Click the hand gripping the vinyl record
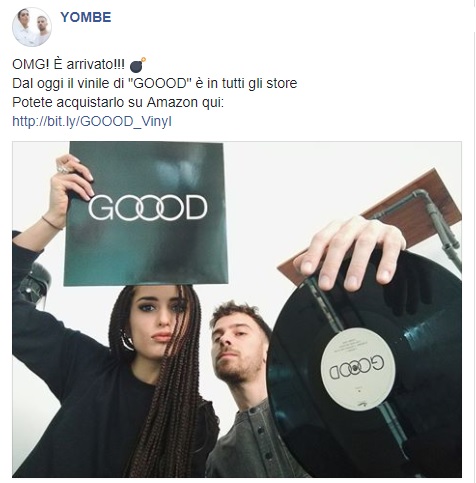The height and width of the screenshot is (483, 476). tap(350, 253)
